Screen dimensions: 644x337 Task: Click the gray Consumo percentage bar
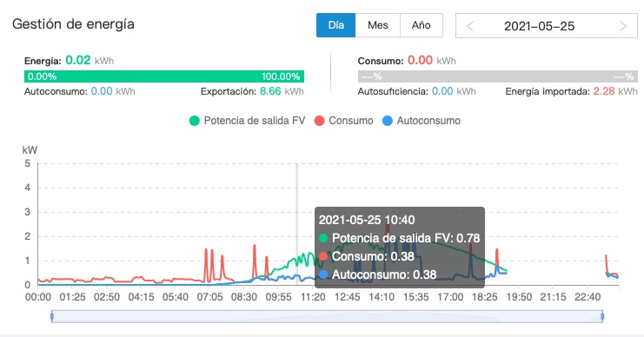click(498, 76)
